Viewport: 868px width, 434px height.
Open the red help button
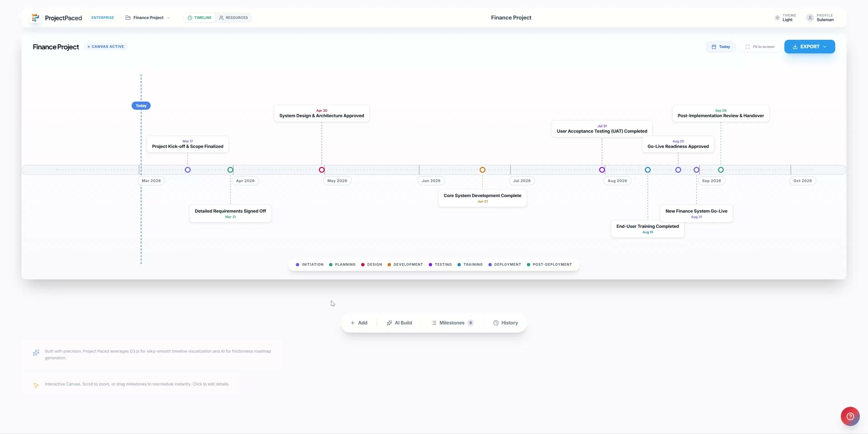point(850,416)
